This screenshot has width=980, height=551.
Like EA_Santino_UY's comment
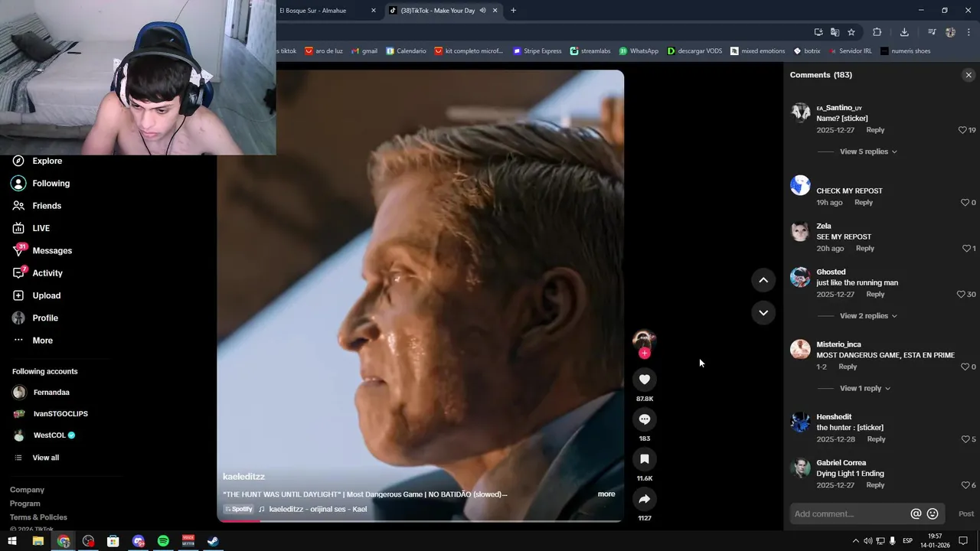point(962,130)
